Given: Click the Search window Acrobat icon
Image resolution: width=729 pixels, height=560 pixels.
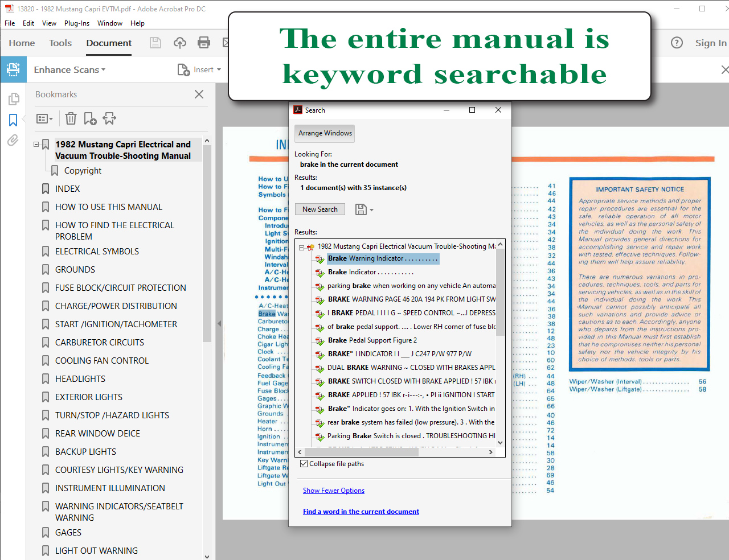Looking at the screenshot, I should point(298,110).
